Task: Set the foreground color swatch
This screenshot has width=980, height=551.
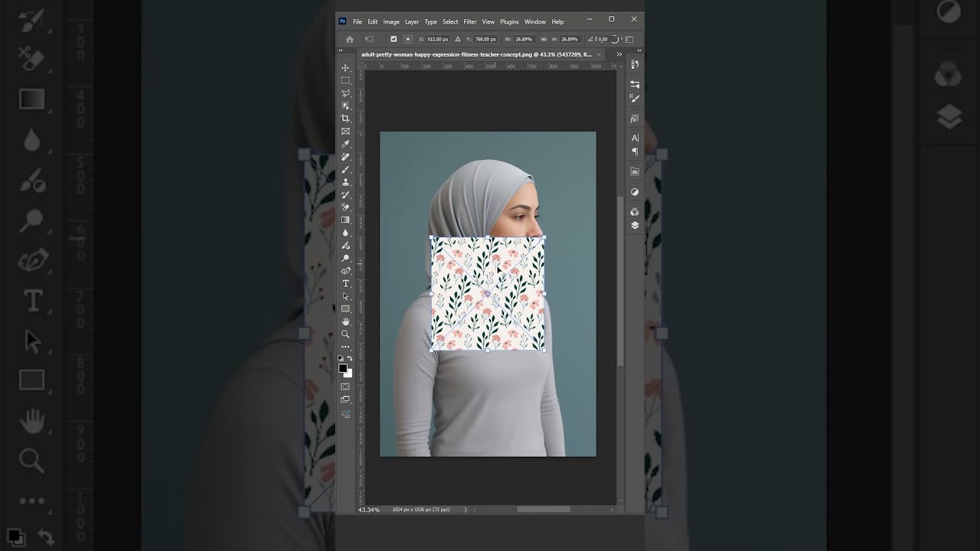Action: click(342, 368)
